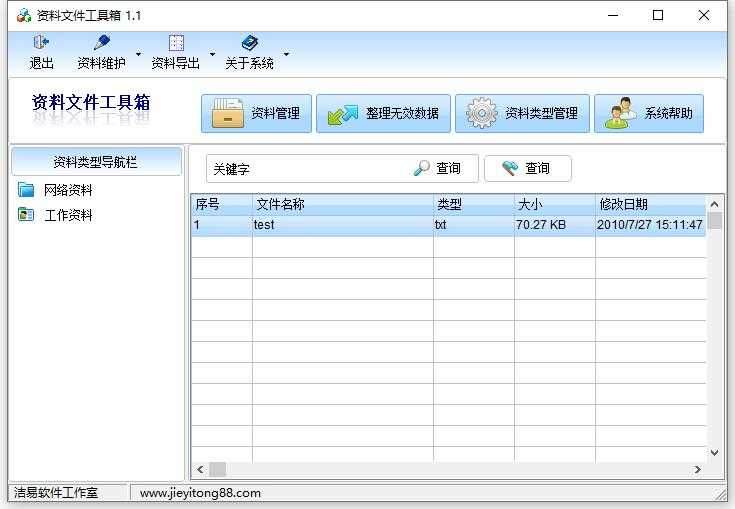The image size is (735, 509).
Task: Click the 资料导出 document icon in toolbar
Action: click(176, 43)
